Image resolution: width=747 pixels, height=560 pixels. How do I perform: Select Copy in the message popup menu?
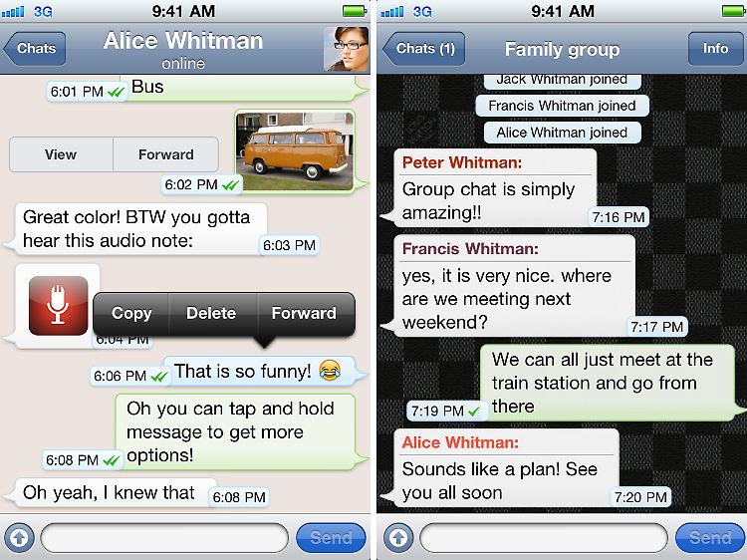131,313
